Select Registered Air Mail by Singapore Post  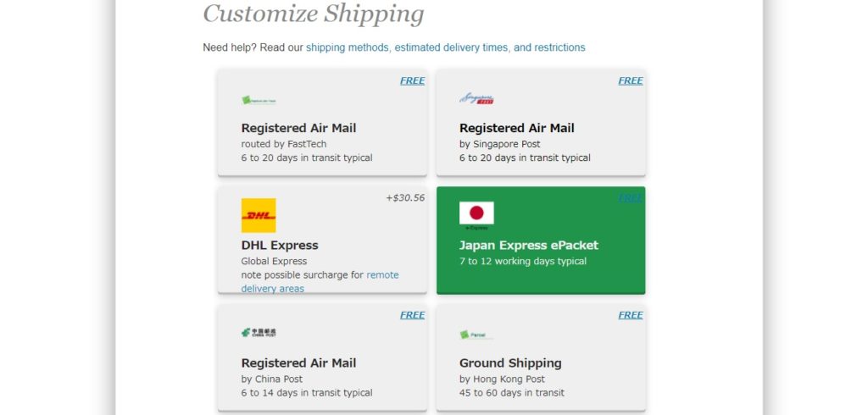pos(541,122)
